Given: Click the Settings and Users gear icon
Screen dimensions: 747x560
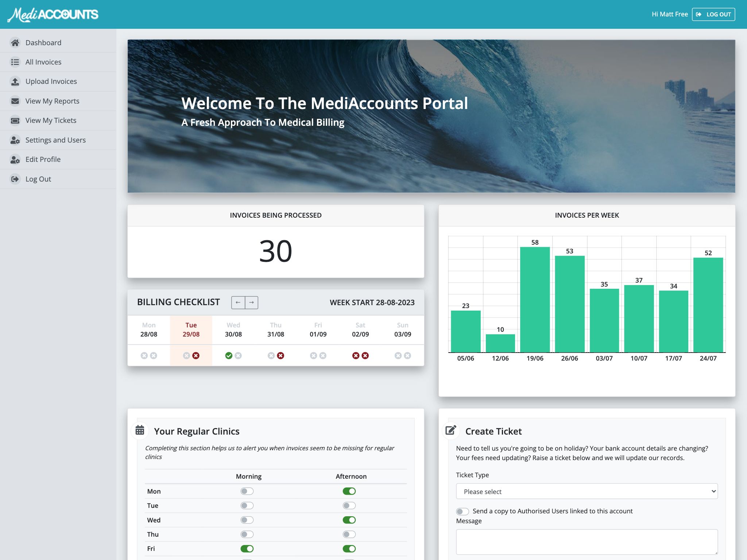Looking at the screenshot, I should (15, 140).
